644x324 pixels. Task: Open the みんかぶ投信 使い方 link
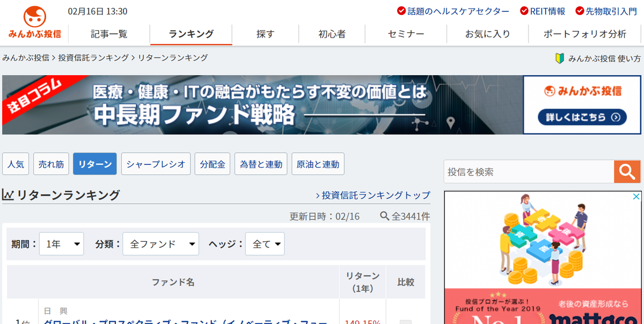coord(604,59)
